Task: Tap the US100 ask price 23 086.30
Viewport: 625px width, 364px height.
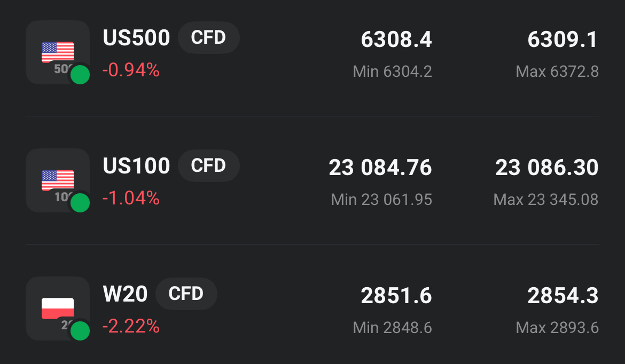Action: point(547,168)
